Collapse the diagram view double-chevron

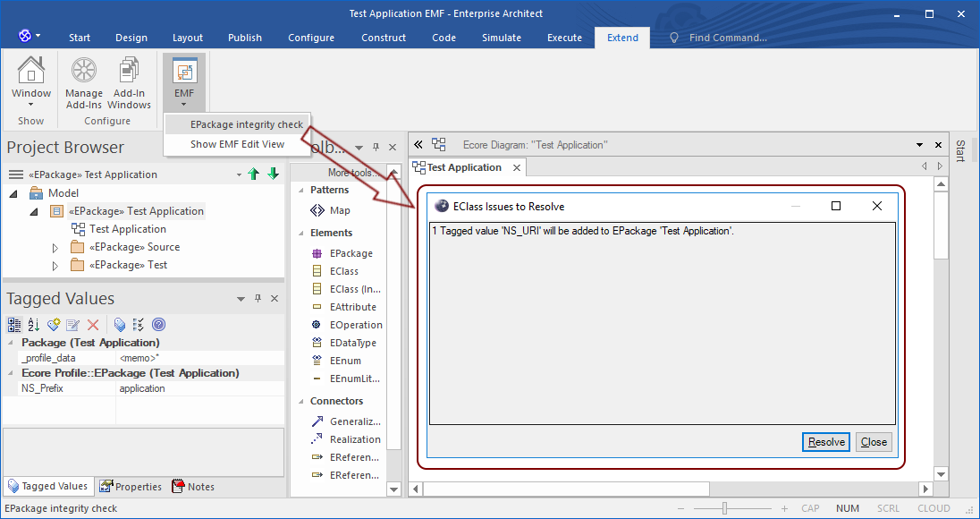418,145
